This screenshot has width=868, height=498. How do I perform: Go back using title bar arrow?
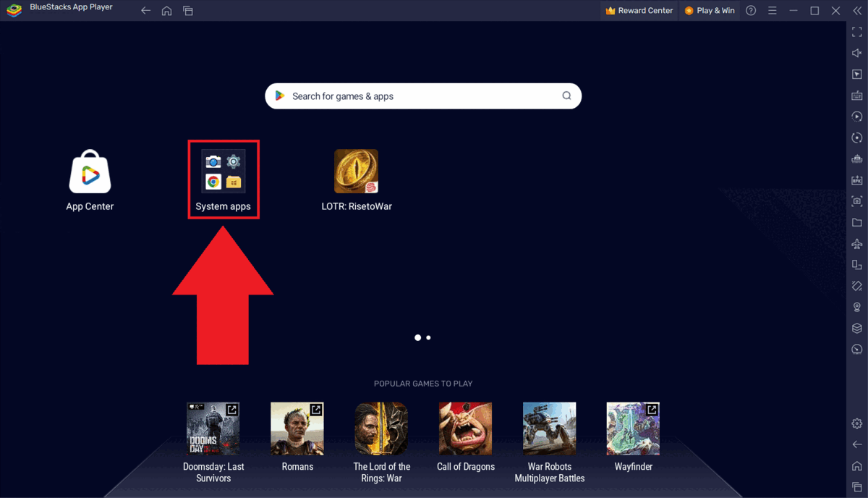[145, 11]
